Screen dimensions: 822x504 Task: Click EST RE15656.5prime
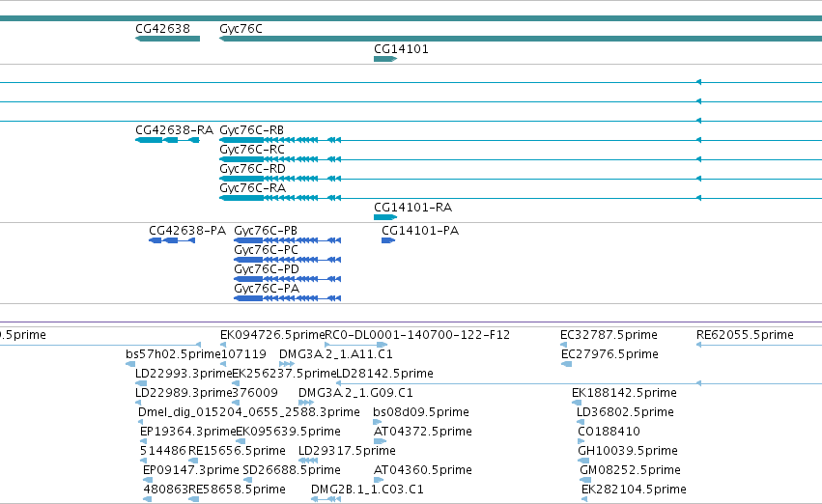[237, 451]
